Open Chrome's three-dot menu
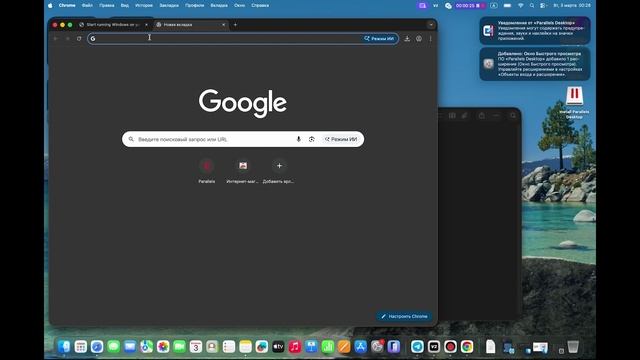The width and height of the screenshot is (640, 360). click(430, 38)
